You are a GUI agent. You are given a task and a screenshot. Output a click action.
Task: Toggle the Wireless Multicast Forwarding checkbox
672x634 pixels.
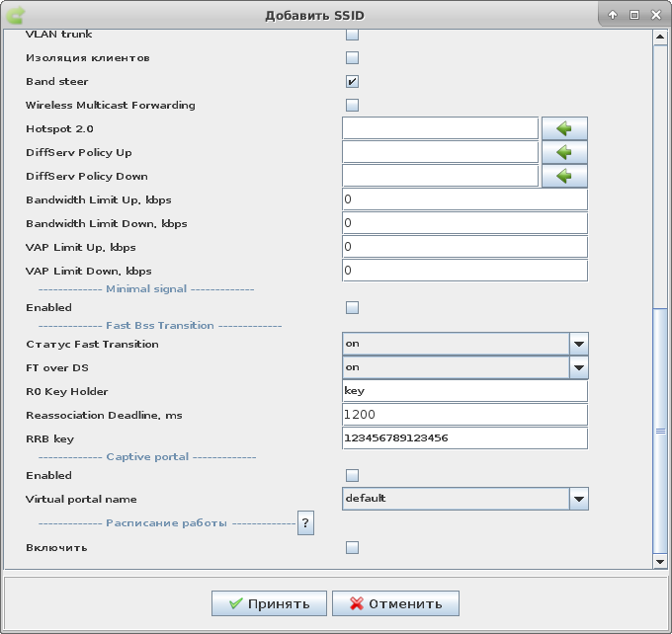tap(352, 105)
